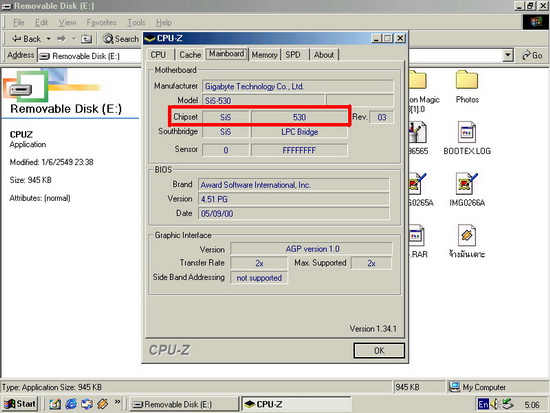Click Show Desktop quick launch icon
This screenshot has width=550, height=413.
click(x=55, y=404)
